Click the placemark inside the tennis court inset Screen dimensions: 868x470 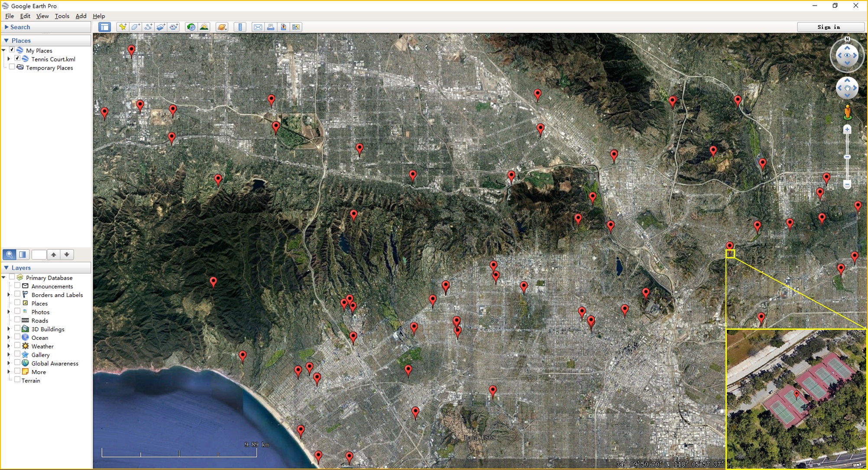[x=796, y=394]
